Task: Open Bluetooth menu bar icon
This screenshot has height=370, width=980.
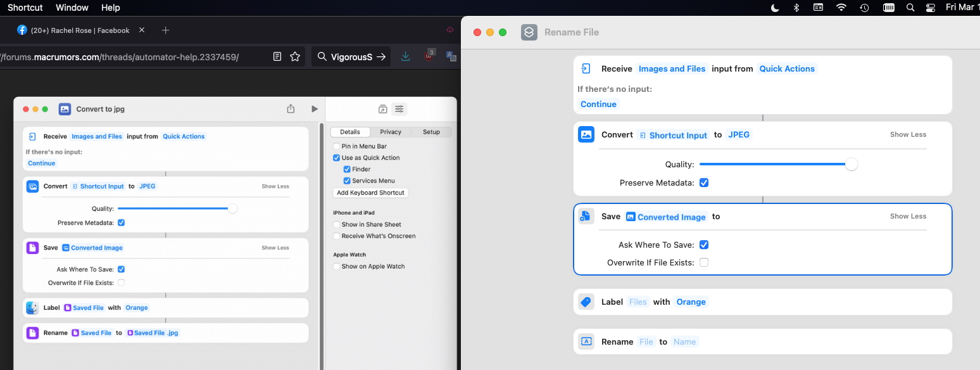Action: (796, 8)
